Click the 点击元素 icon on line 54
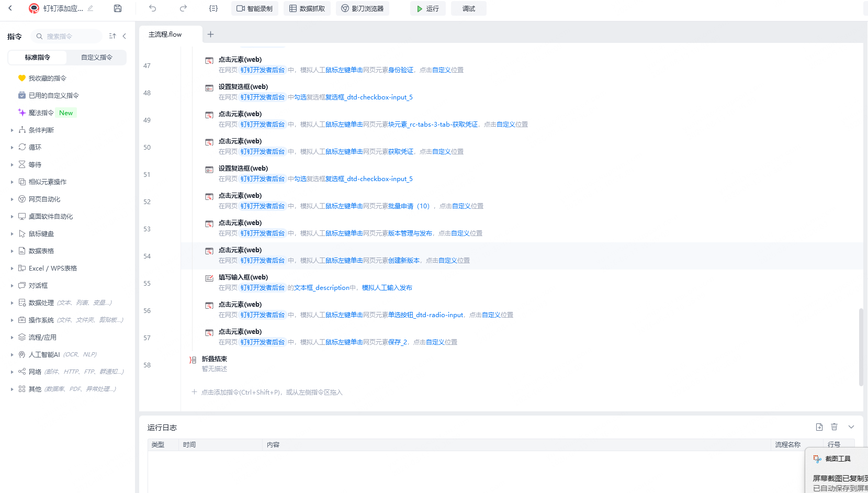The height and width of the screenshot is (493, 868). point(209,251)
